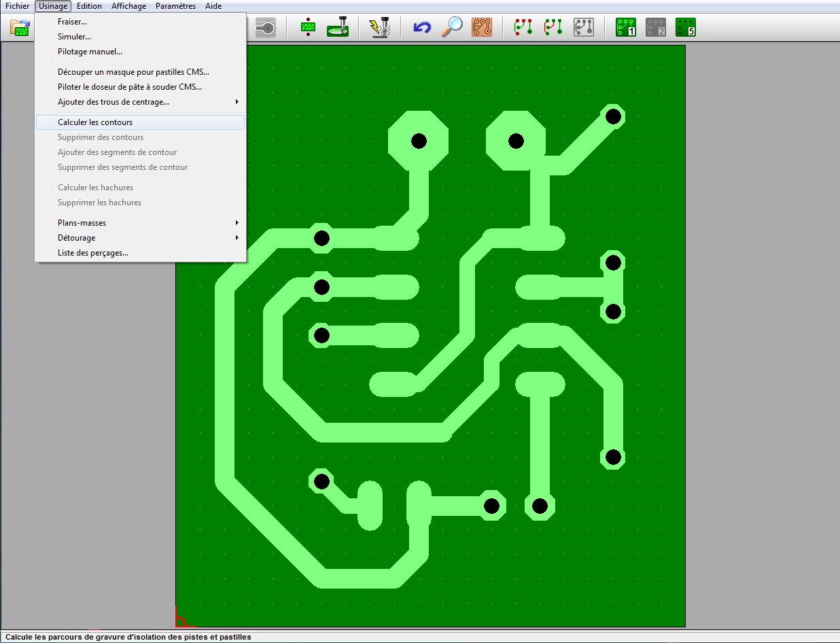Viewport: 840px width, 643px height.
Task: Click the milling machine toolbar icon
Action: pos(338,27)
